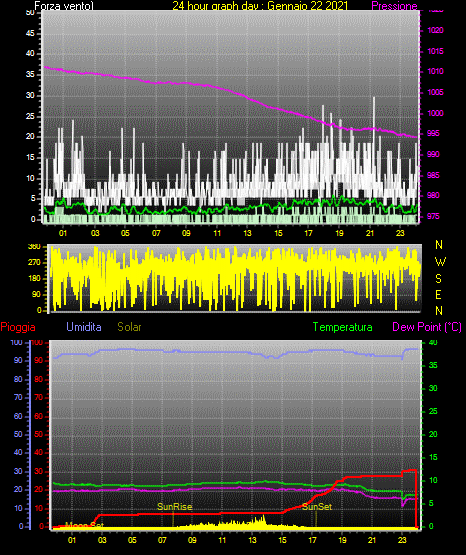This screenshot has width=466, height=555.
Task: Click hour 13 tick on wind chart axis
Action: click(x=247, y=233)
